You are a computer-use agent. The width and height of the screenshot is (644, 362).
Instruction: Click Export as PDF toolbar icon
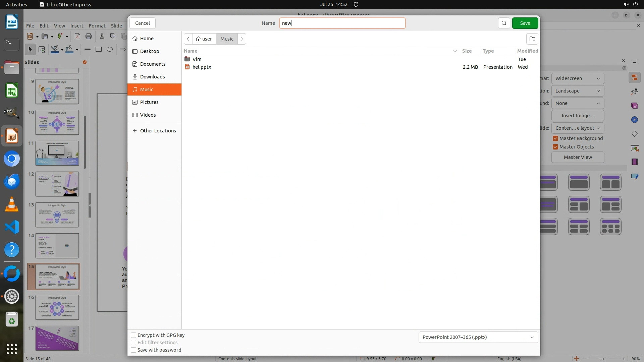coord(77,36)
